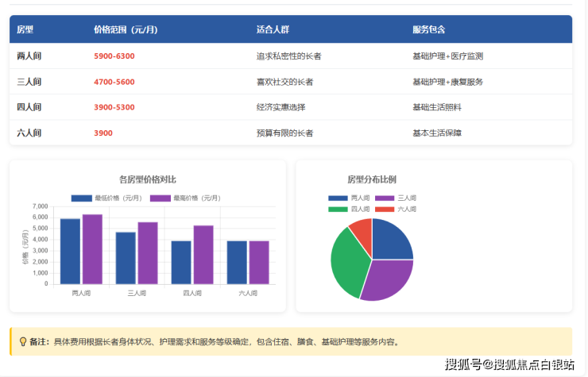Click the 3900-5300 price in 四人间 row
The image size is (588, 377).
tap(114, 107)
